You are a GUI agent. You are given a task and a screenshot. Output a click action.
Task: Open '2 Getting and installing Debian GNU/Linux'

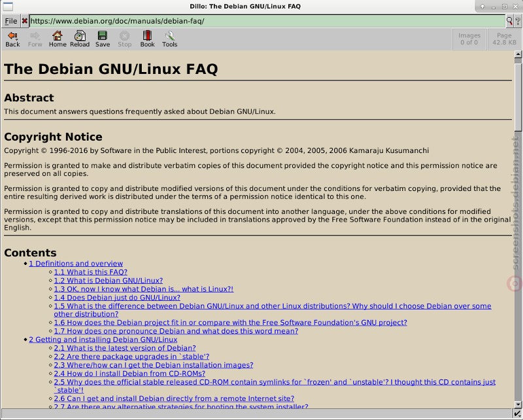[x=103, y=340]
